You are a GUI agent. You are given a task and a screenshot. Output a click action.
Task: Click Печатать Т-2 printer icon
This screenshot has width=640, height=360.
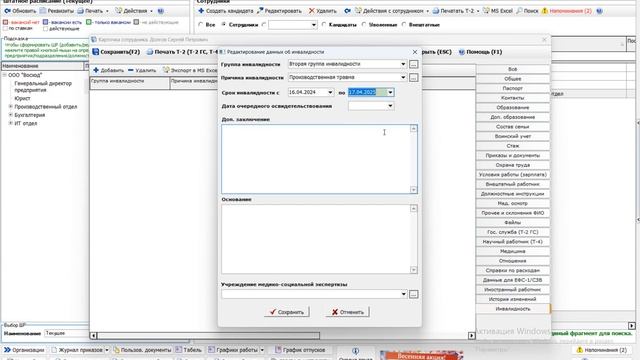[436, 11]
